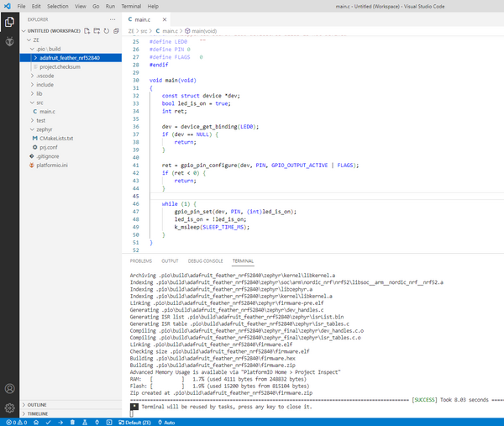Open Manage gear in activity bar

click(9, 408)
